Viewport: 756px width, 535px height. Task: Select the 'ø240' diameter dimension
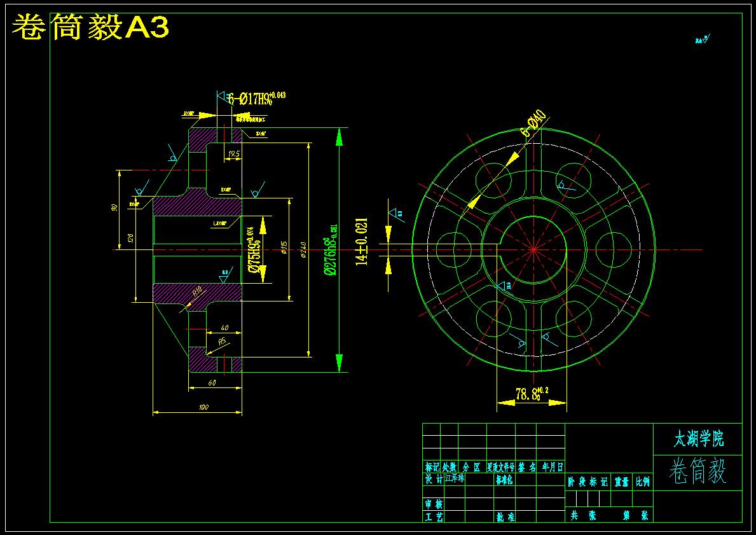point(303,250)
